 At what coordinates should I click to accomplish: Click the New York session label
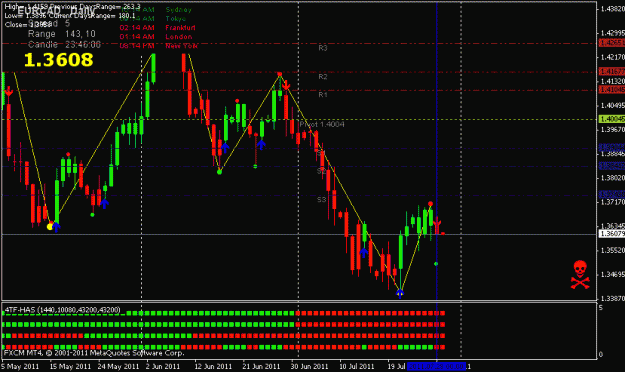click(x=181, y=46)
